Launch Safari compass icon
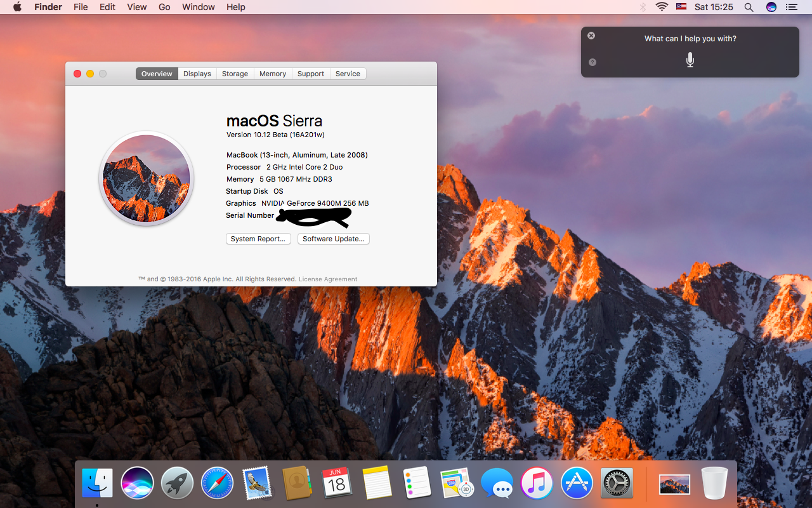812x508 pixels. pos(218,483)
